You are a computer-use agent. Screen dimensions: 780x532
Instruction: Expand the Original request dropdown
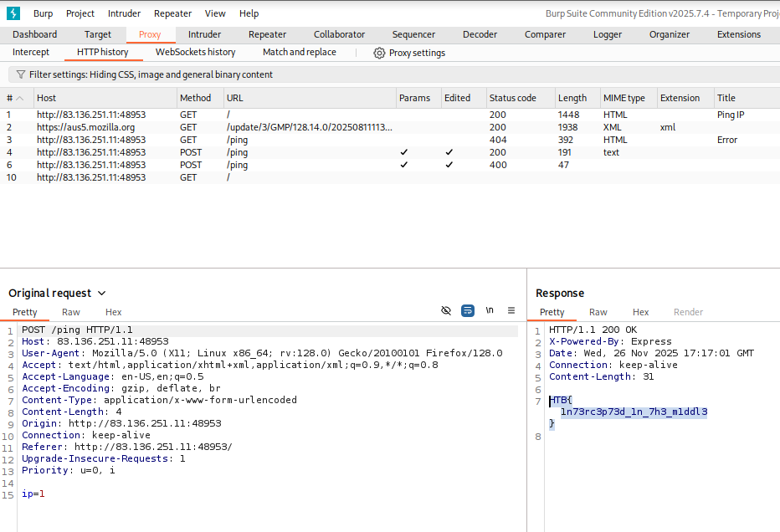coord(102,293)
